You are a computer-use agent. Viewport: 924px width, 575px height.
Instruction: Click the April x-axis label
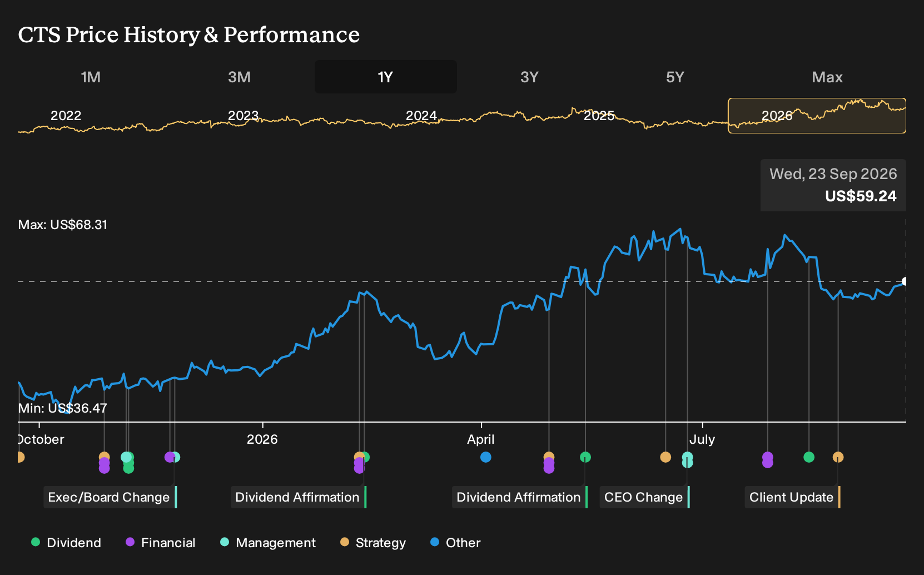[481, 439]
